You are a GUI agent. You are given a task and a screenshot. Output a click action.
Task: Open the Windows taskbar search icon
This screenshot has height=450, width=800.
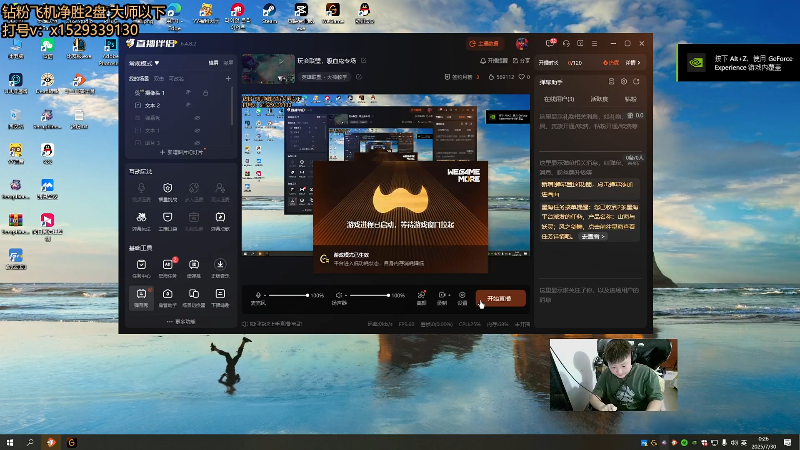coord(30,442)
